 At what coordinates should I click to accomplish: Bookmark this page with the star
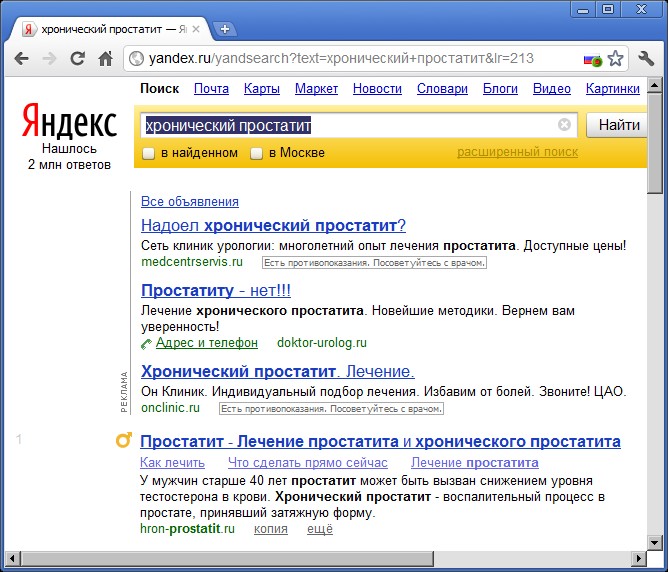(616, 59)
